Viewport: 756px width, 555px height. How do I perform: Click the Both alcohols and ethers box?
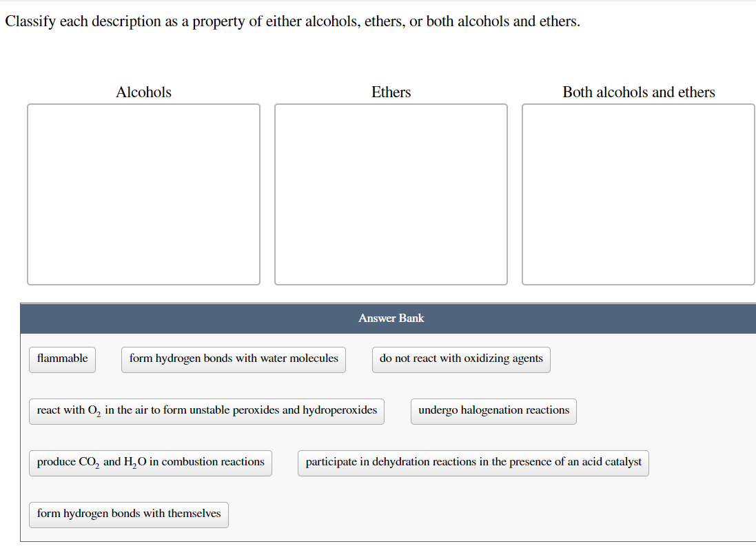point(638,194)
